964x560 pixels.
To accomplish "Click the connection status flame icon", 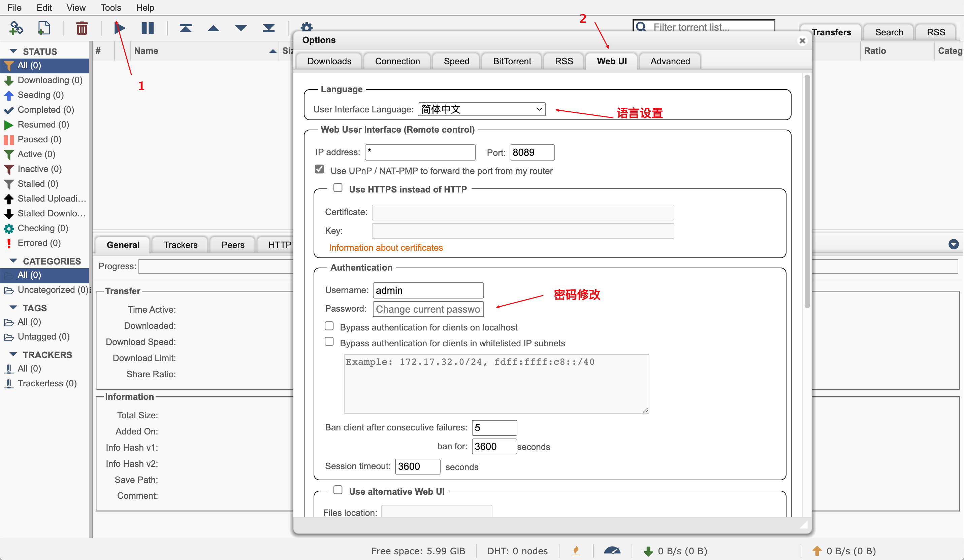I will pyautogui.click(x=576, y=551).
